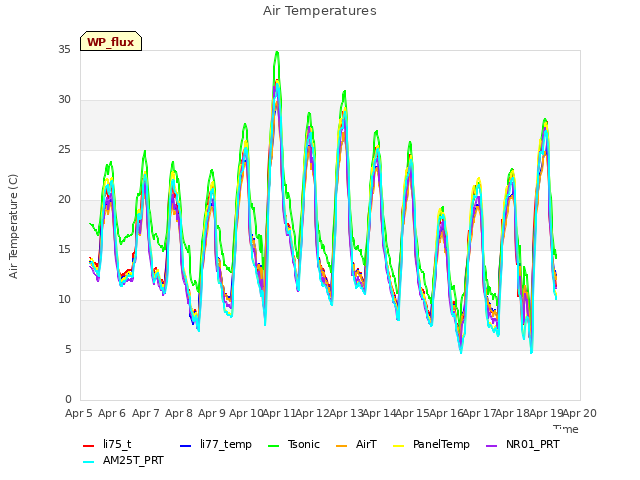Screen dimensions: 640x480
Task: Click the Tsonic peak near 35 on Apr 11
Action: point(277,53)
